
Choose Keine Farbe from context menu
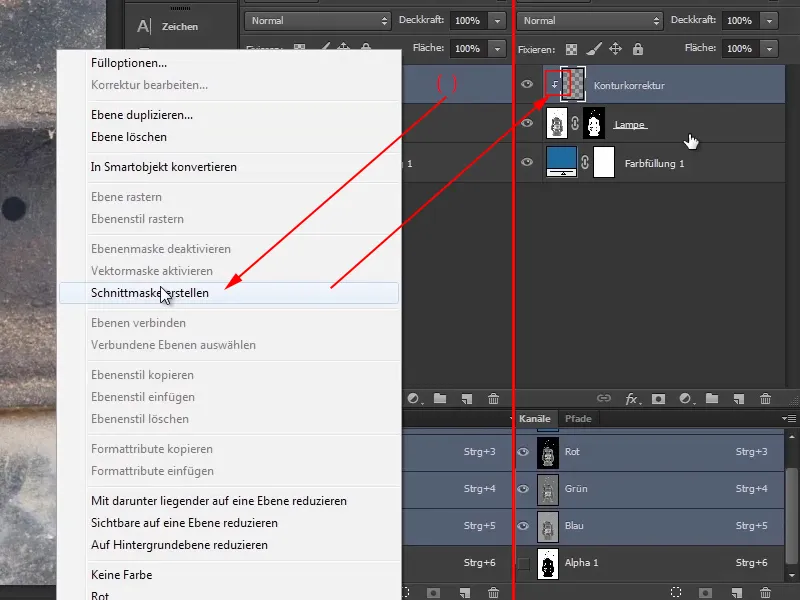click(x=121, y=575)
